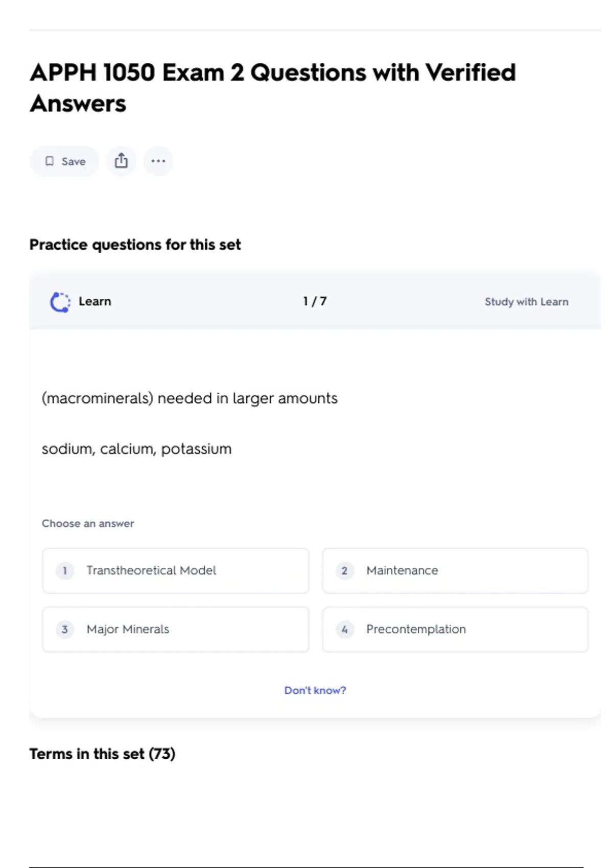613x868 pixels.
Task: Click the Save bookmark button
Action: 64,161
